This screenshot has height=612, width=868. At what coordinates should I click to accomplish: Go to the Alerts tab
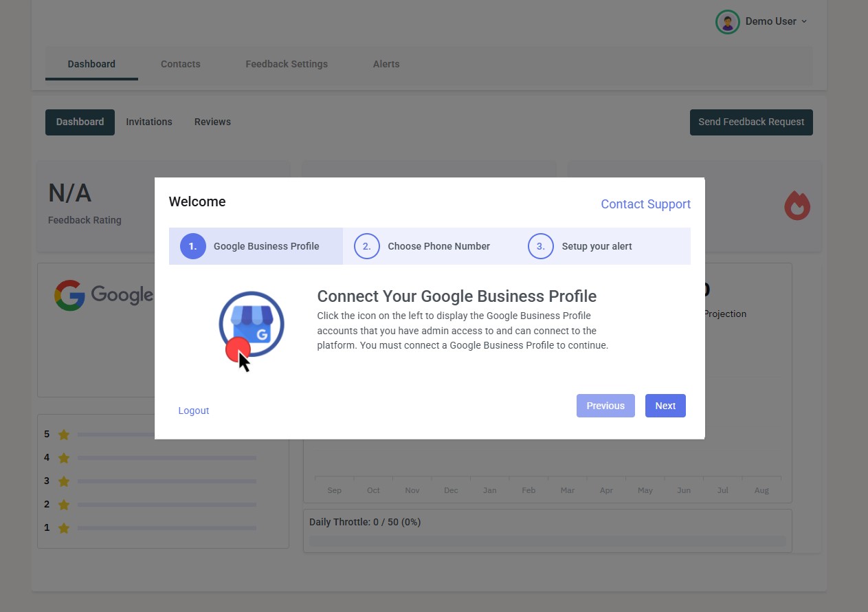386,64
